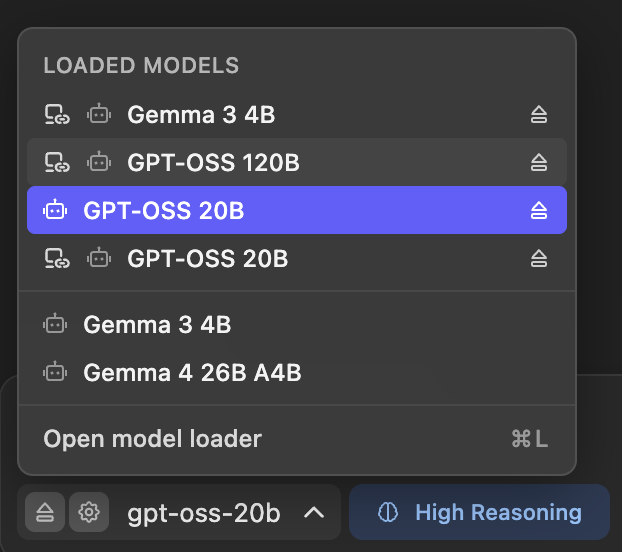Click the remote link icon beside GPT-OSS 120B

point(57,162)
